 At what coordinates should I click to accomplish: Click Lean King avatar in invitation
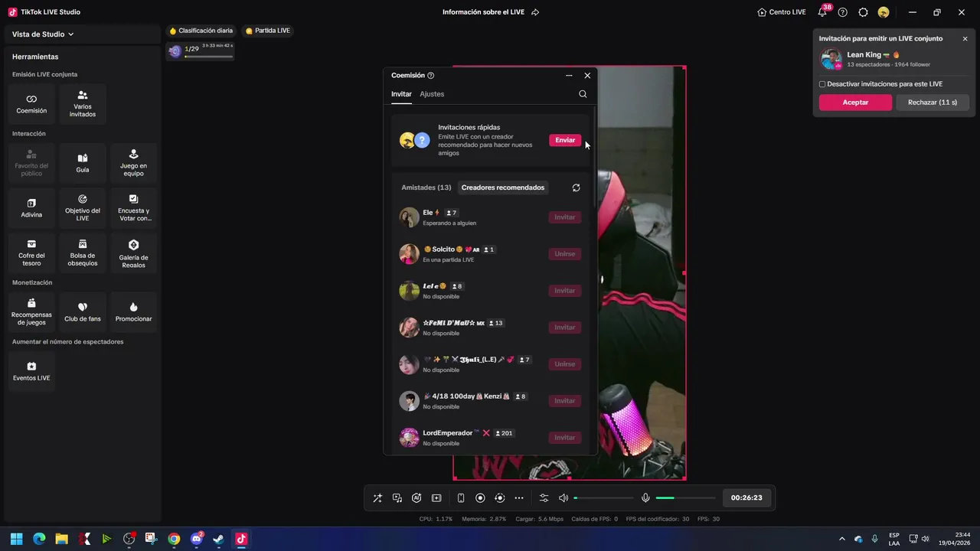(x=831, y=59)
